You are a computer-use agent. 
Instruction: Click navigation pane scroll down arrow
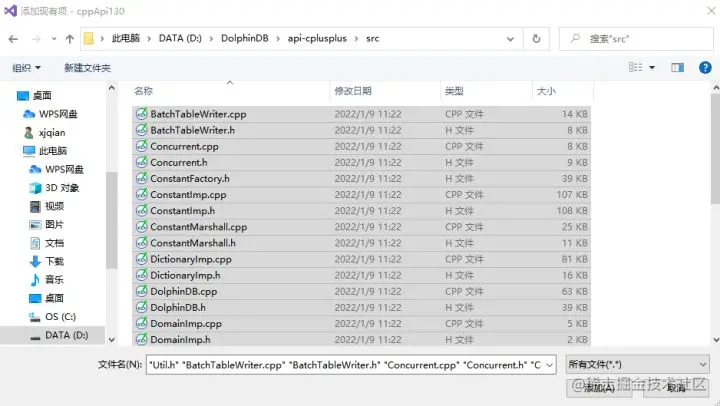112,340
